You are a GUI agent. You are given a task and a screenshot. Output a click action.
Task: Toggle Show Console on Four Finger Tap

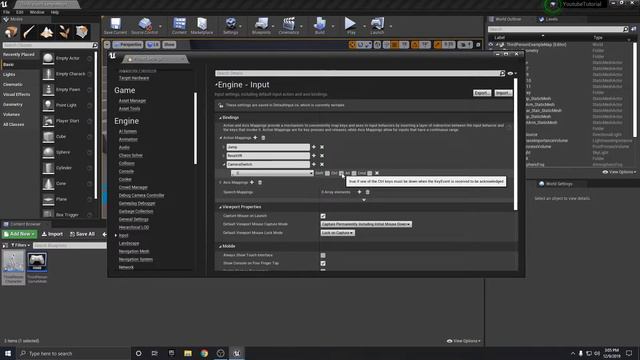point(323,263)
